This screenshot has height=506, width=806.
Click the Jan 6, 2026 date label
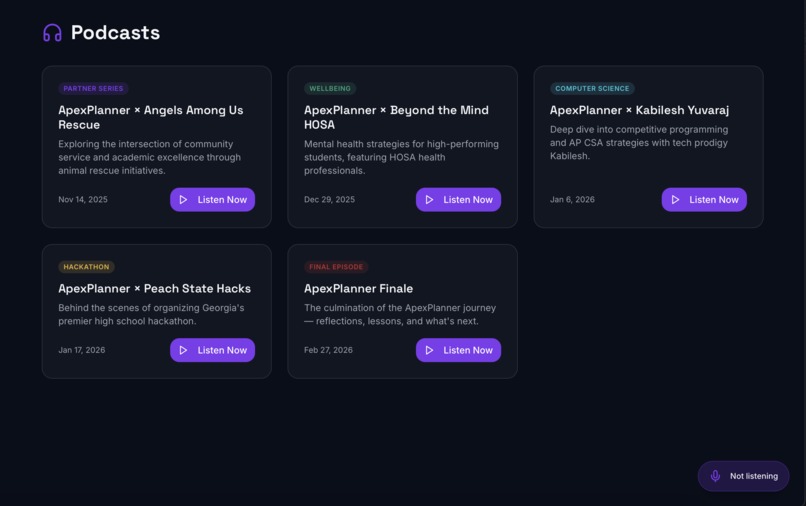point(572,200)
